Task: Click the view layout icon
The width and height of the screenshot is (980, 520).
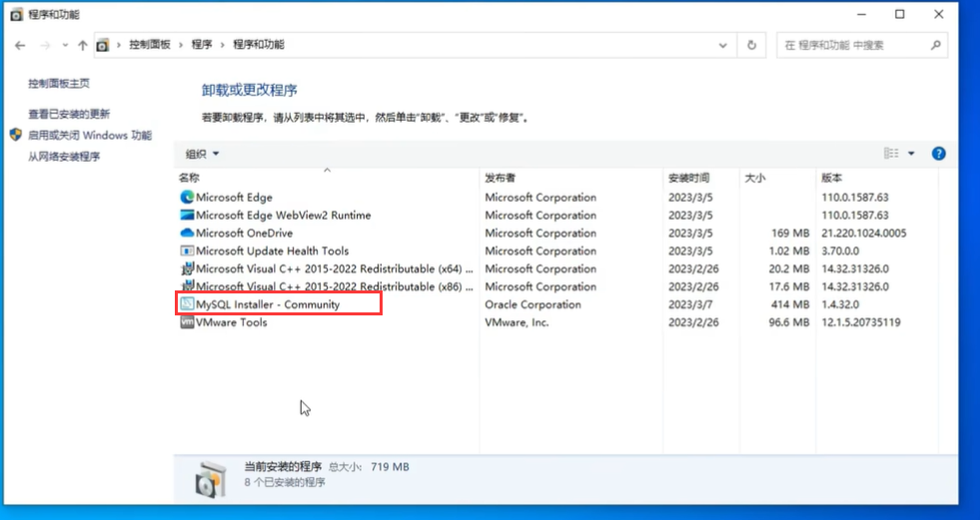Action: (891, 154)
